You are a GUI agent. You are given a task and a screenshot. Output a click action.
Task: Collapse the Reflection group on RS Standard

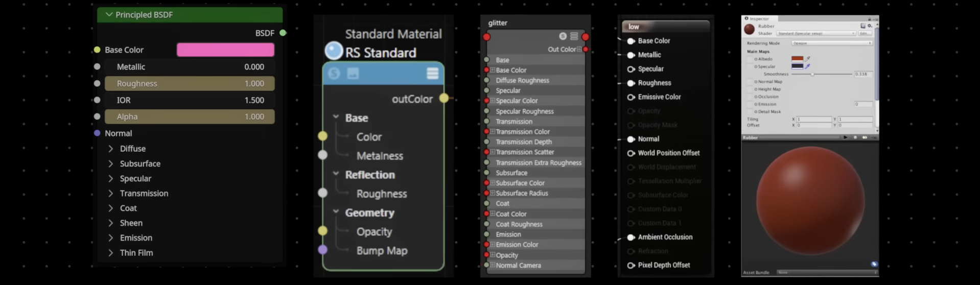pos(336,174)
